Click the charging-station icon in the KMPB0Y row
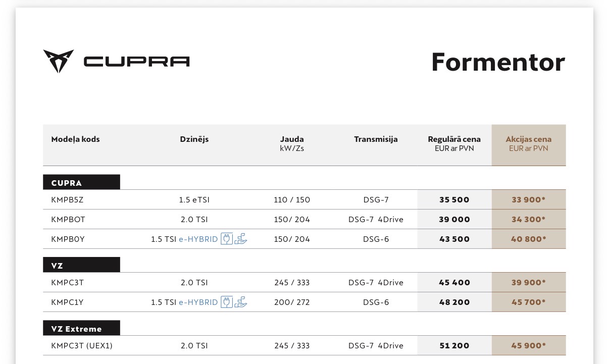Screen dimensions: 609x364 click(x=241, y=239)
